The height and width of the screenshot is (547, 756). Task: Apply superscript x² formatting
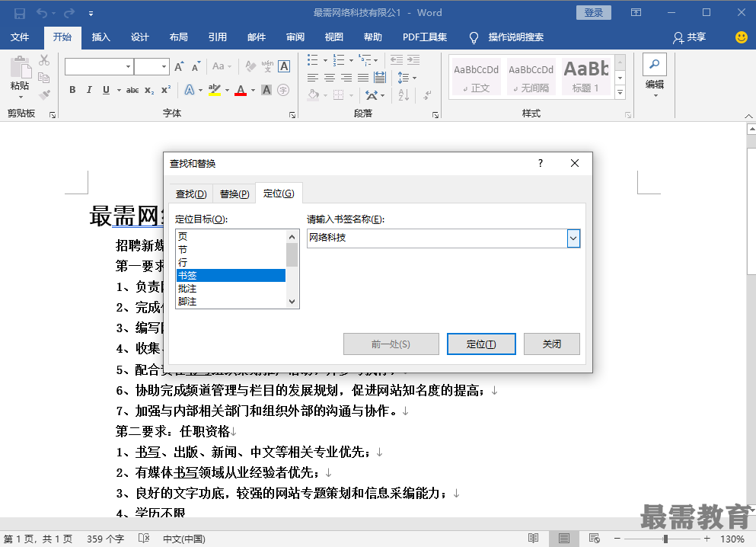click(166, 90)
